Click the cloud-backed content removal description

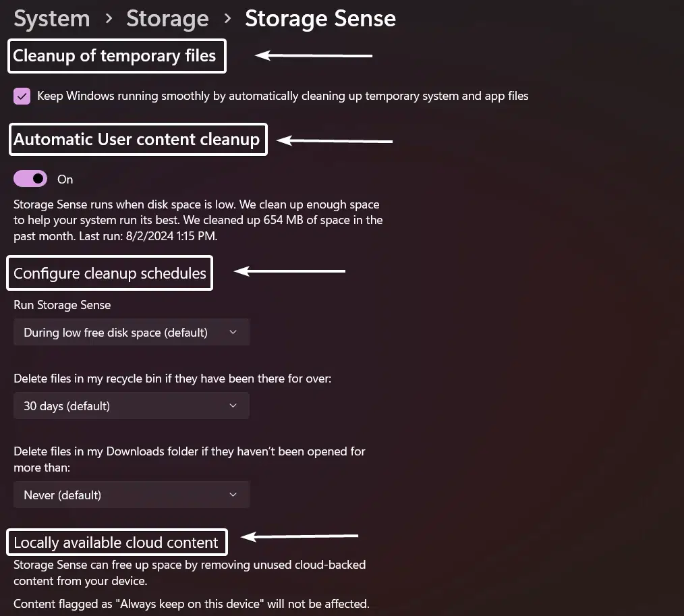[x=191, y=572]
